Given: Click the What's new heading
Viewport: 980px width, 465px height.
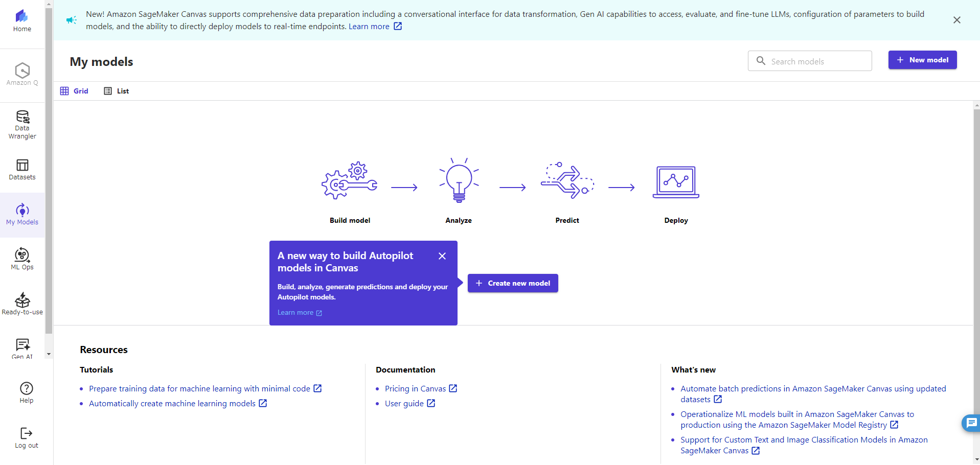Looking at the screenshot, I should click(x=693, y=369).
